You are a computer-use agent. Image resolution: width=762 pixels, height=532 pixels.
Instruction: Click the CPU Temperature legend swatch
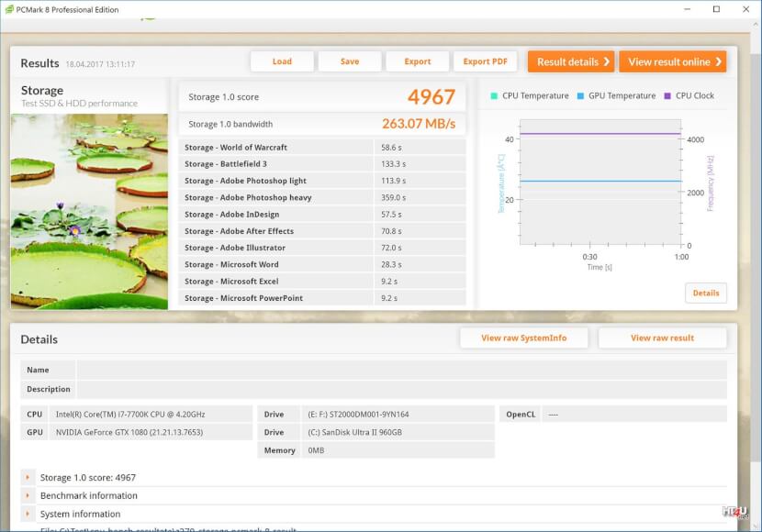point(494,95)
